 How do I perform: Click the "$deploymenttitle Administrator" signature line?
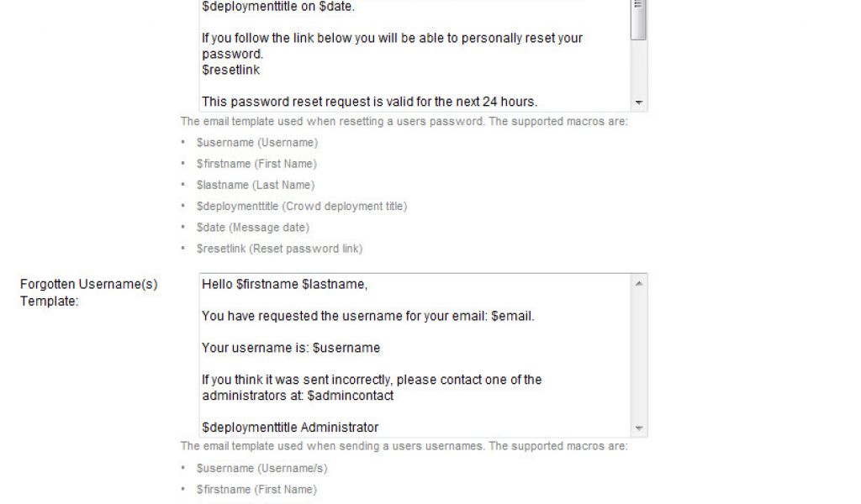(x=290, y=428)
